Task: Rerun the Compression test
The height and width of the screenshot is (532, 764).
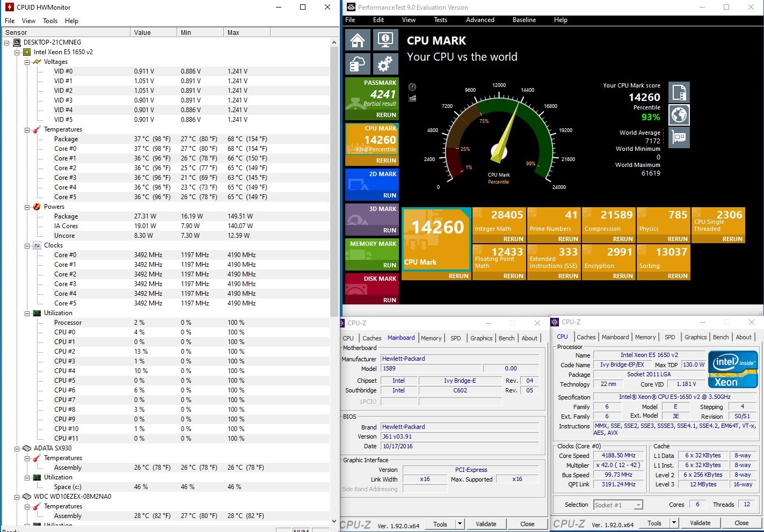Action: [x=623, y=239]
